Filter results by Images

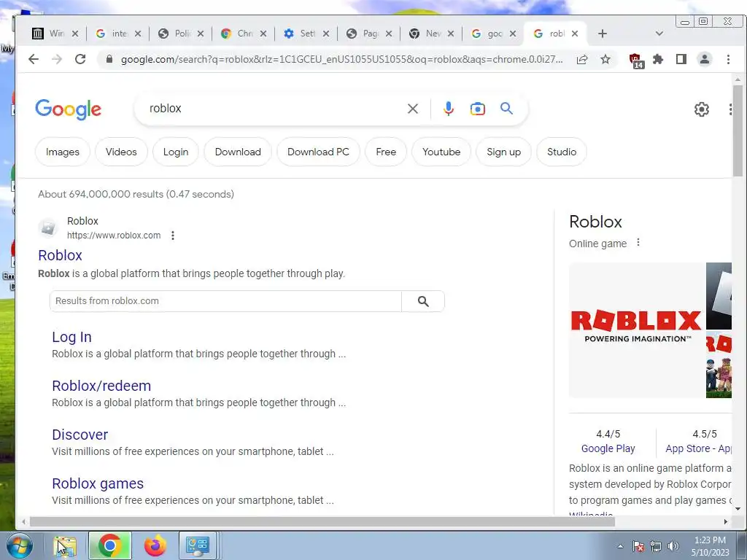coord(63,152)
